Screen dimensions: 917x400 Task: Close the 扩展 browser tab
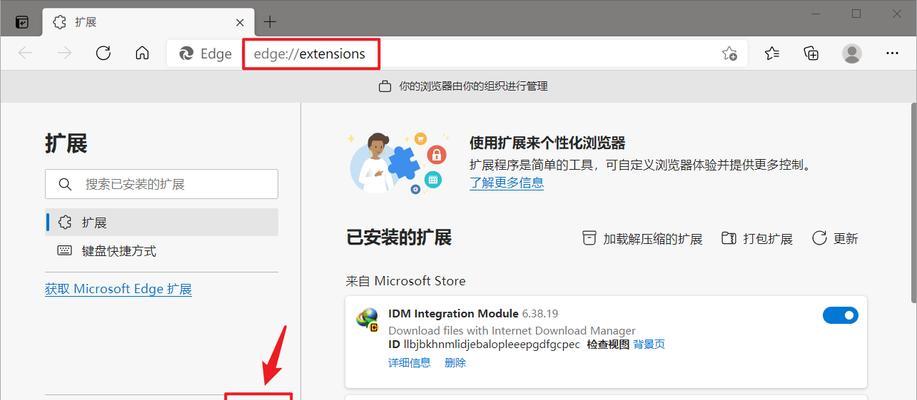point(240,23)
